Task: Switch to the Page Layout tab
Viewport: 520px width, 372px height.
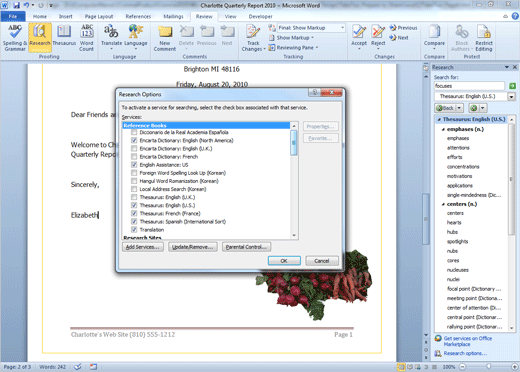Action: click(x=99, y=16)
